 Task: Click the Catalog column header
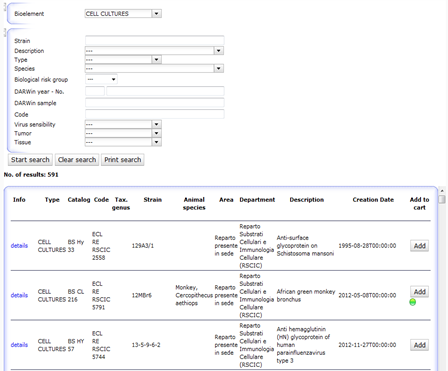click(79, 200)
